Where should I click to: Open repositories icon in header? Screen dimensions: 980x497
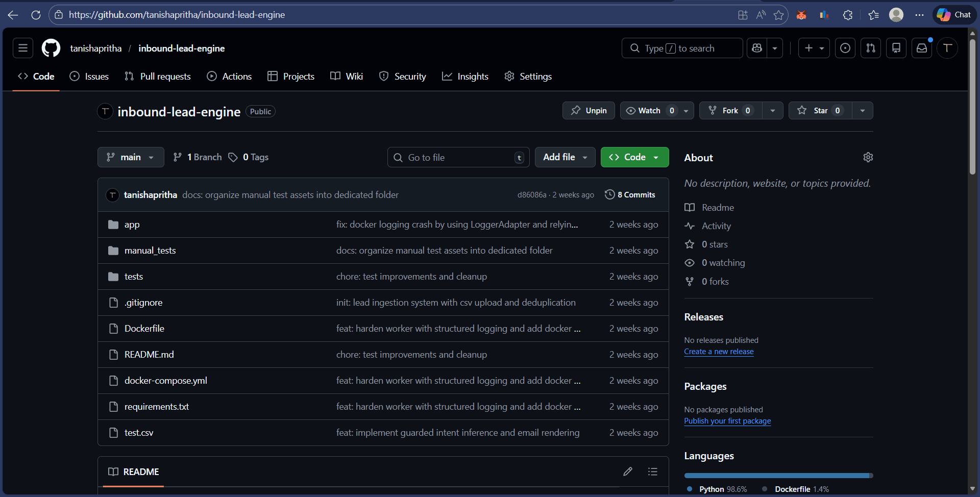pos(896,48)
